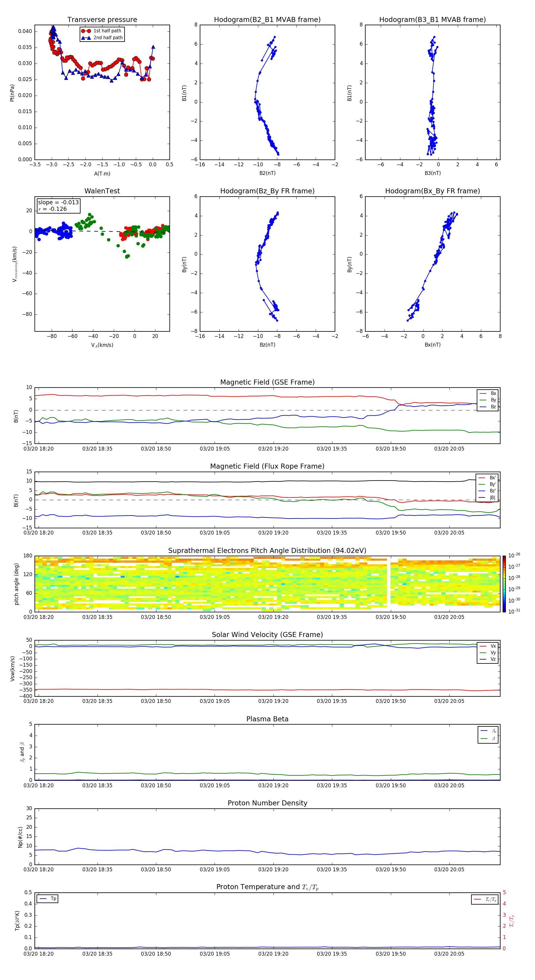Click the 'Bx(nT)' x-axis label
The image size is (535, 980).
pos(432,345)
